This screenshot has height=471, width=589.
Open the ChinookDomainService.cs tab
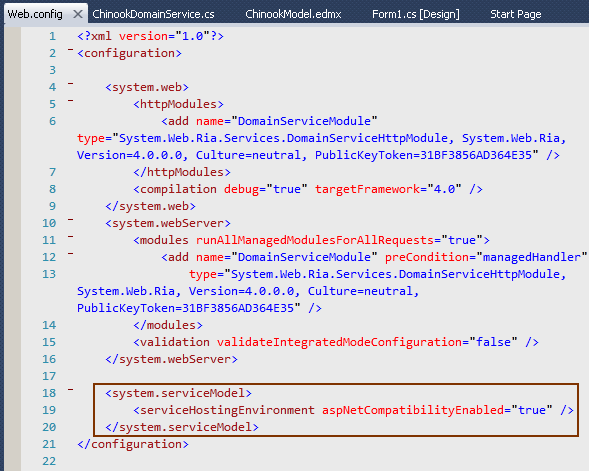153,14
